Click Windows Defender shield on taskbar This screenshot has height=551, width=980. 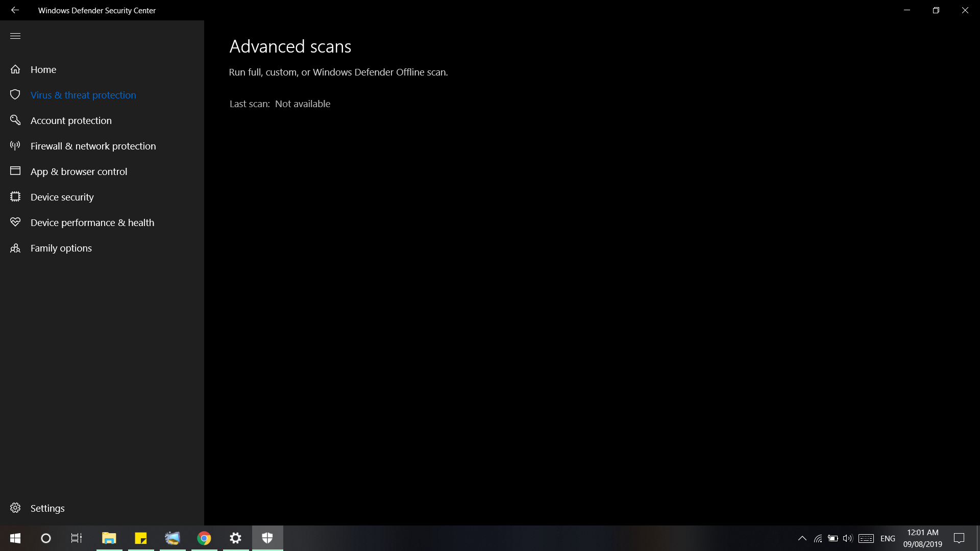tap(267, 538)
